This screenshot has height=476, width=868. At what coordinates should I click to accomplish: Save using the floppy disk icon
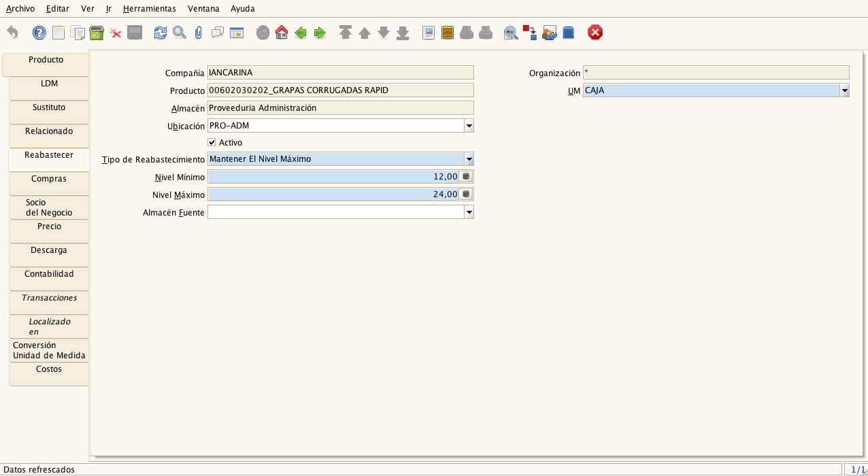click(135, 33)
